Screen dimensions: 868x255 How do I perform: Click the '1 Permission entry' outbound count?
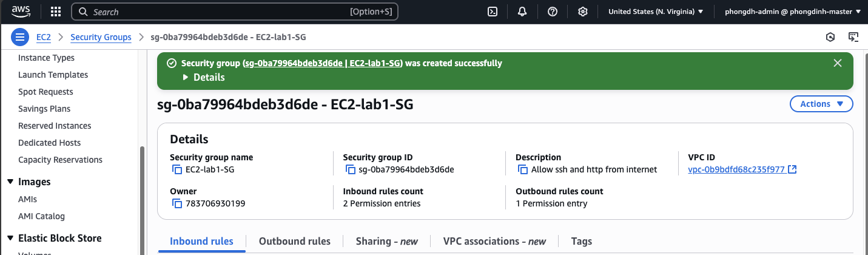click(551, 203)
